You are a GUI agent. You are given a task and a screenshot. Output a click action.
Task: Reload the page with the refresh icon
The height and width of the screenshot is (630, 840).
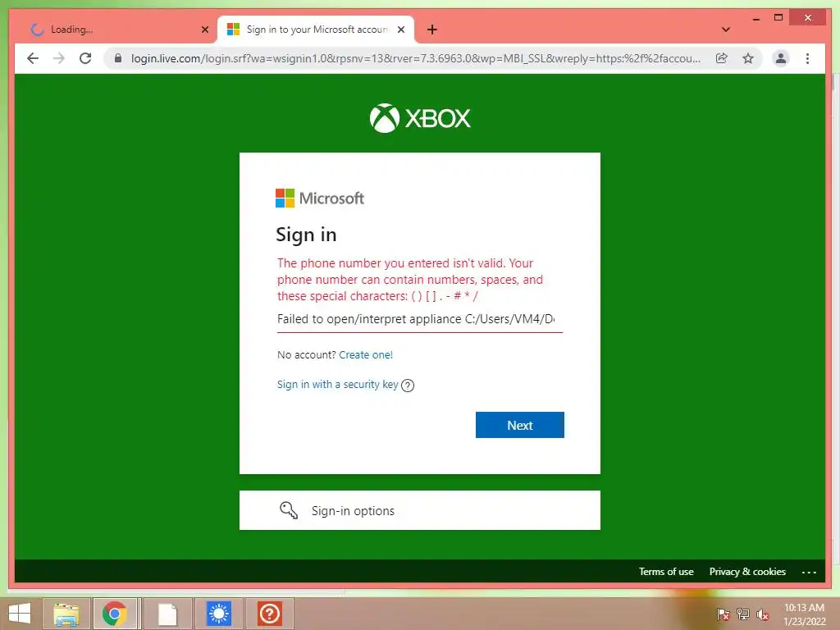85,58
